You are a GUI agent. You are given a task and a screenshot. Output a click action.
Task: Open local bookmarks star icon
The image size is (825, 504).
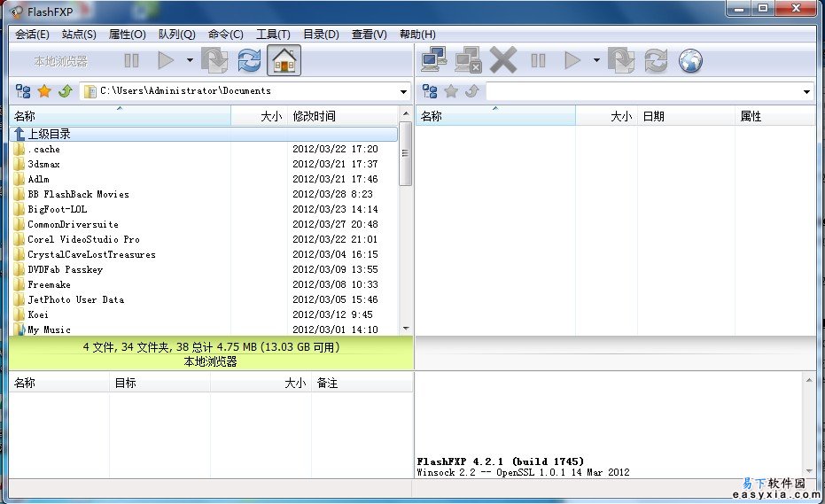click(x=44, y=91)
